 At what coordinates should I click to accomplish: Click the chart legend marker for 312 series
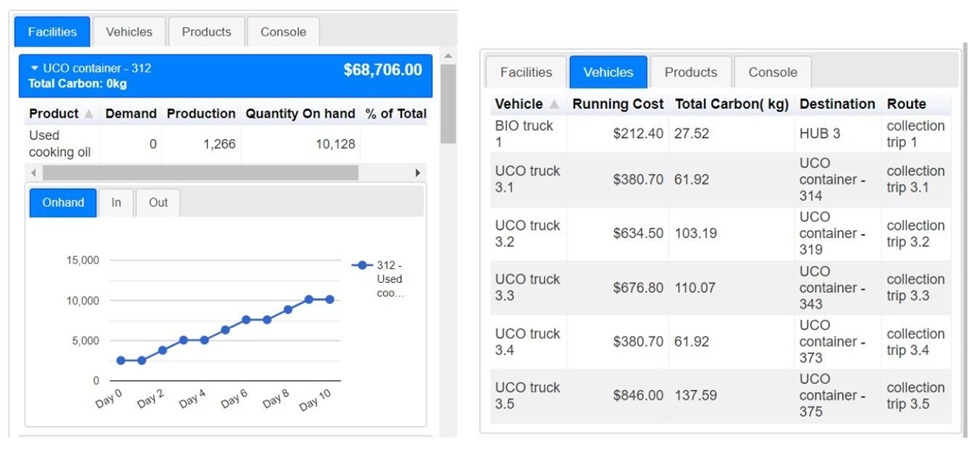[x=362, y=265]
